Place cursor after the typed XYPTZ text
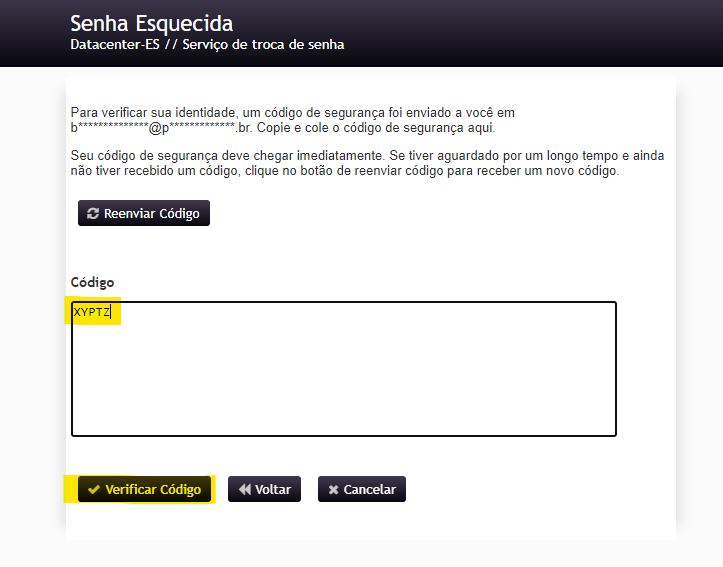 (113, 313)
